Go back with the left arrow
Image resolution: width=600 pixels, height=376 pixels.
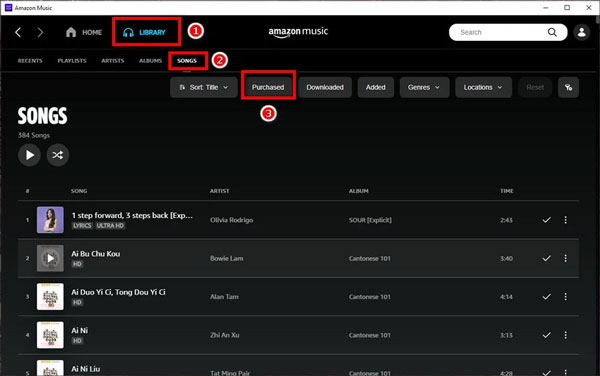tap(18, 32)
